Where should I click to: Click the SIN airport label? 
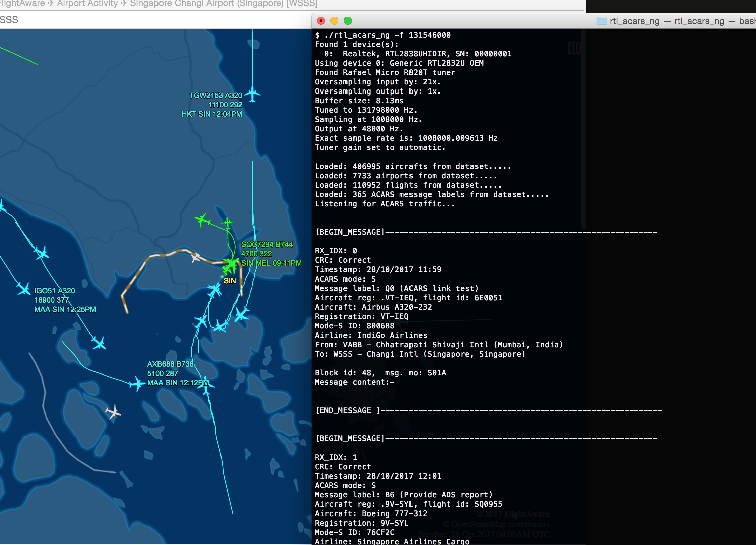click(230, 281)
